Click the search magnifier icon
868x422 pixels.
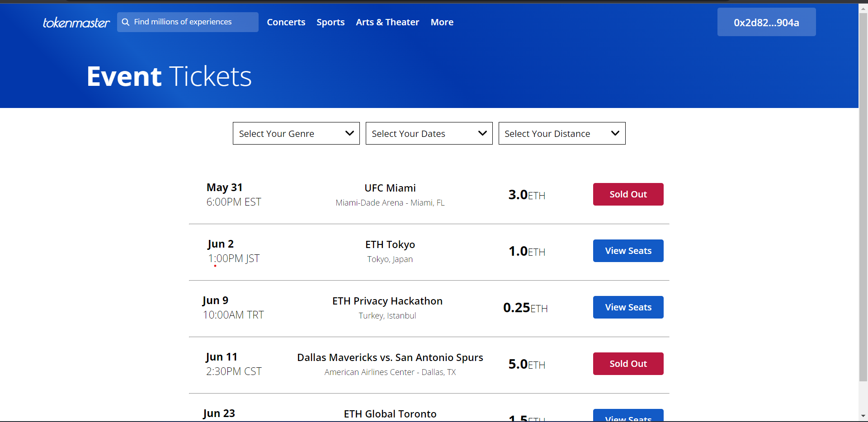click(x=126, y=22)
